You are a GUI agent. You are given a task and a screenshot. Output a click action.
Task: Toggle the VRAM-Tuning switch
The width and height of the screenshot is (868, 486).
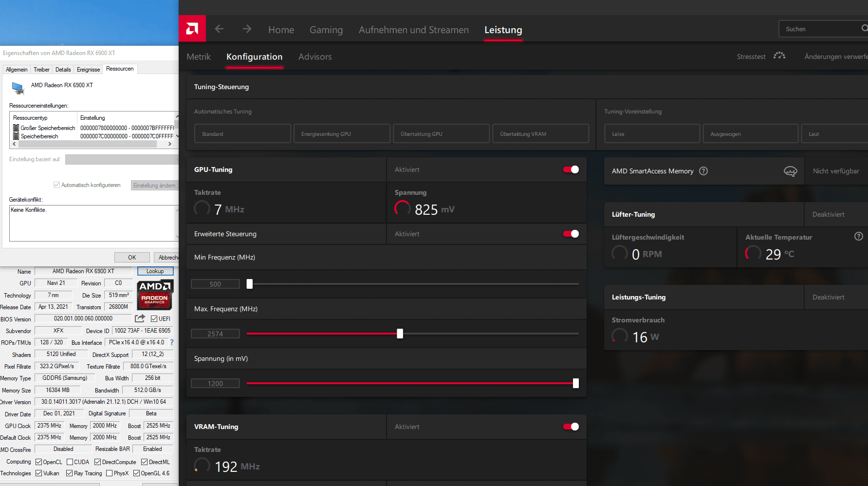[x=571, y=427]
